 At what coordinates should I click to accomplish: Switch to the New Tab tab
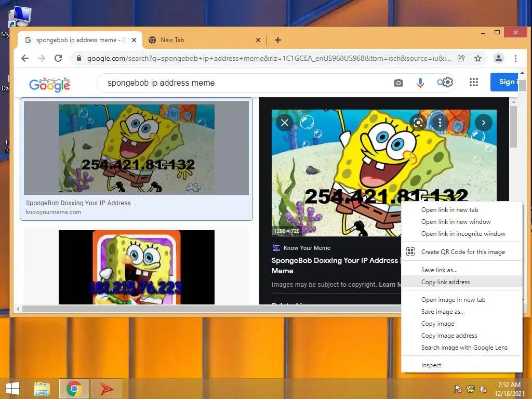coord(205,40)
